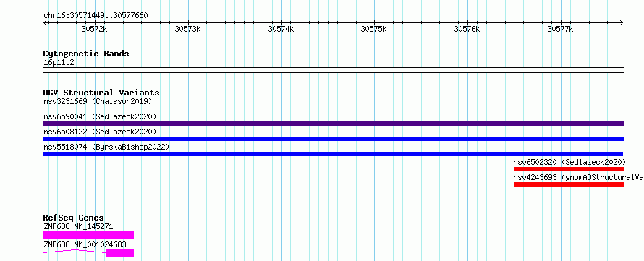Click the RefSeq Genes track title
This screenshot has width=644, height=261.
74,218
